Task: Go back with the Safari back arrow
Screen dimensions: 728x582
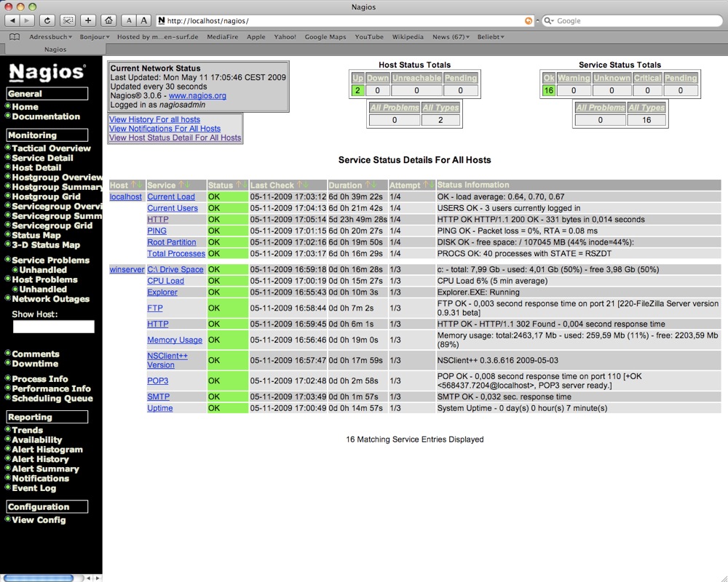Action: coord(12,20)
